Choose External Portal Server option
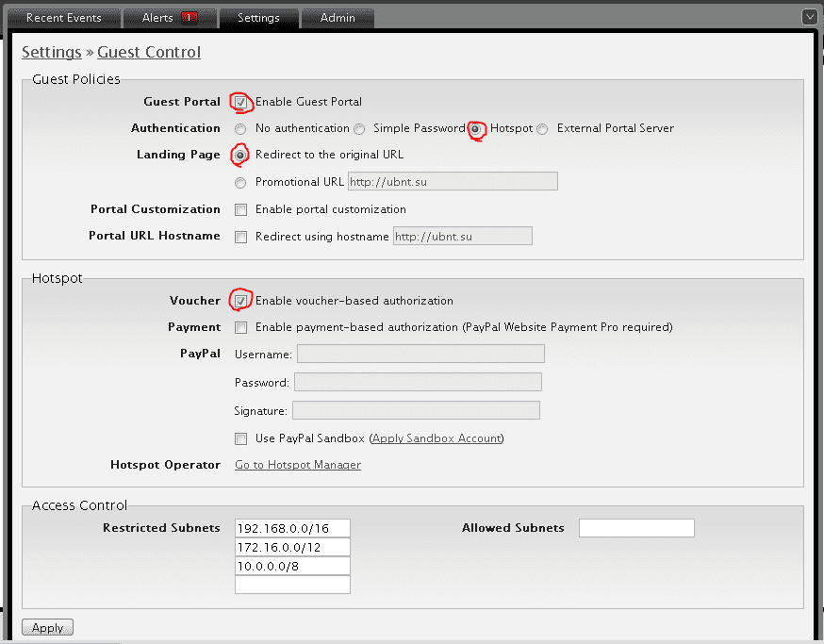 (542, 129)
